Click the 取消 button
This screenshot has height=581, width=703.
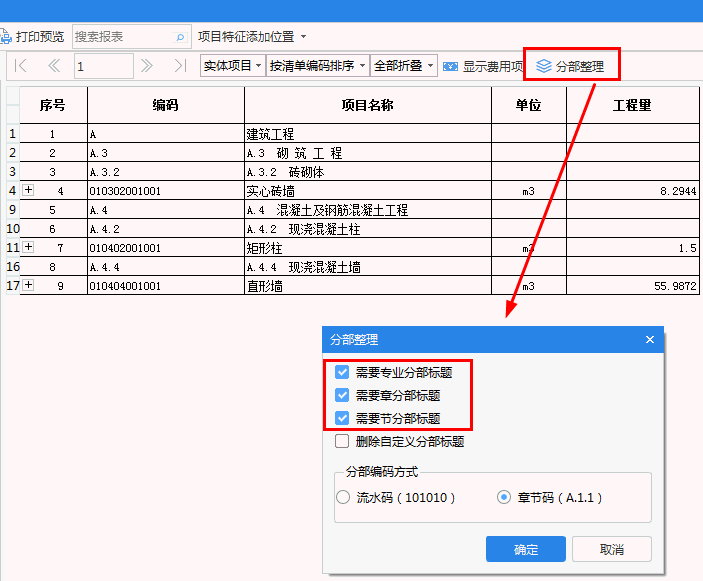click(612, 549)
